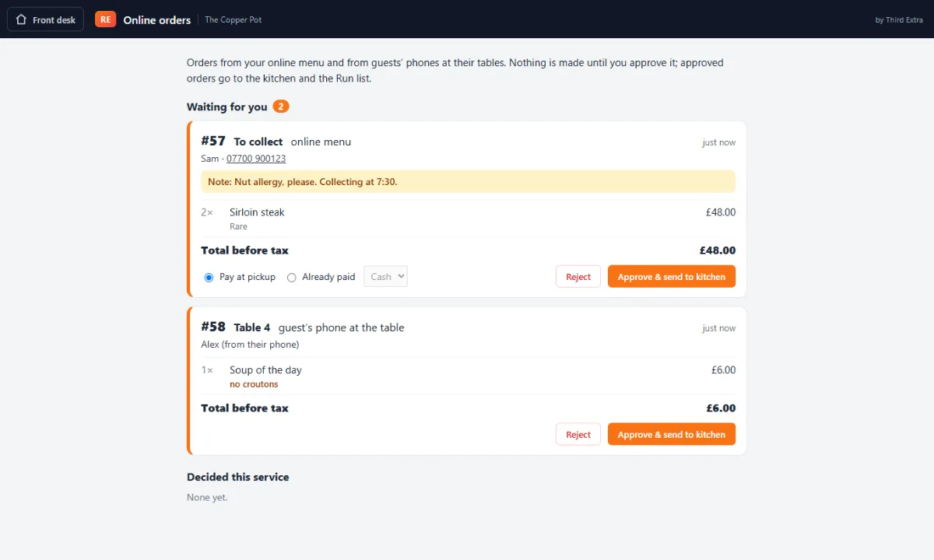Click the Table 4 label on order #58
This screenshot has height=560, width=934.
point(252,327)
